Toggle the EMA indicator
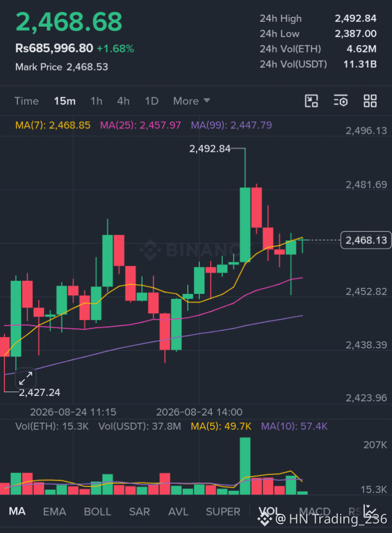This screenshot has height=533, width=392. pos(55,512)
